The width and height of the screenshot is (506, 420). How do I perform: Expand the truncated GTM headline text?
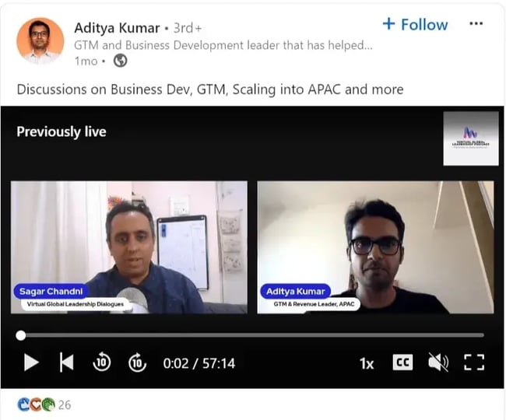click(x=223, y=45)
